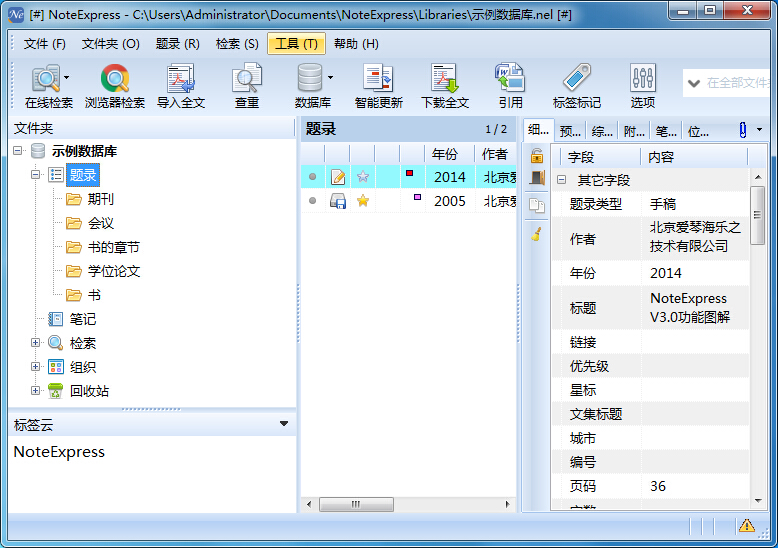Start 智能更新 smart update
Image resolution: width=778 pixels, height=548 pixels.
[x=379, y=85]
